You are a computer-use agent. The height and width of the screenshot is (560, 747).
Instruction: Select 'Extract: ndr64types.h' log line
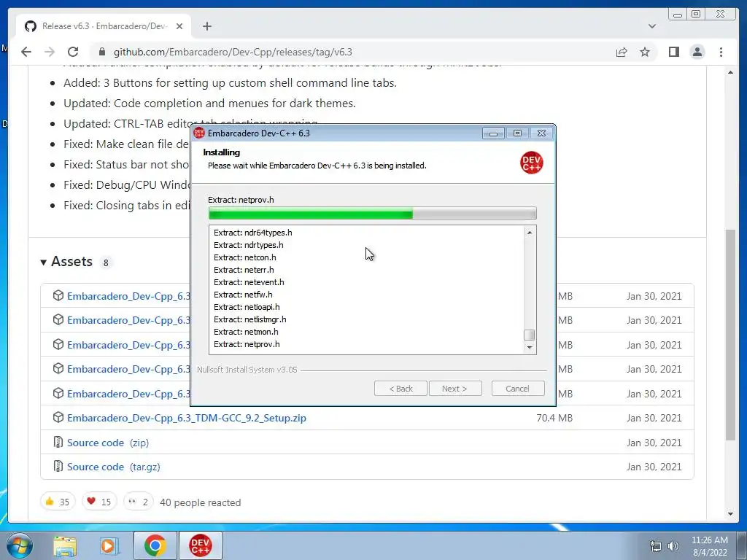[253, 233]
